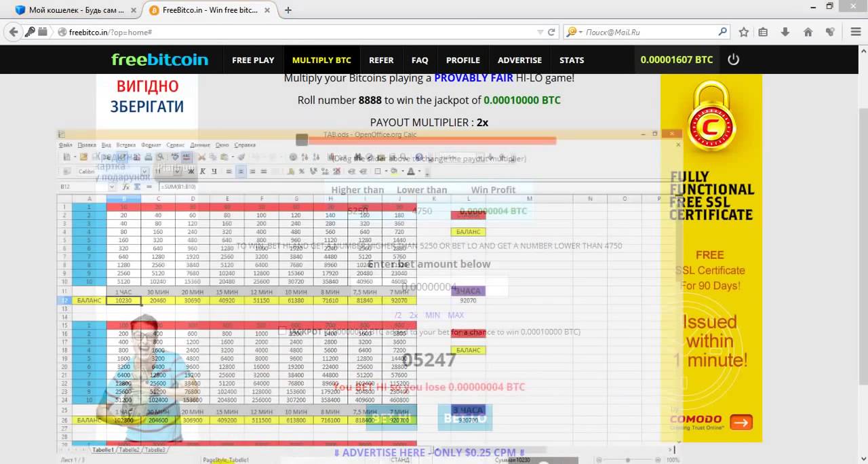Open the downloads arrow icon
Viewport: 868px width, 464px height.
[785, 32]
